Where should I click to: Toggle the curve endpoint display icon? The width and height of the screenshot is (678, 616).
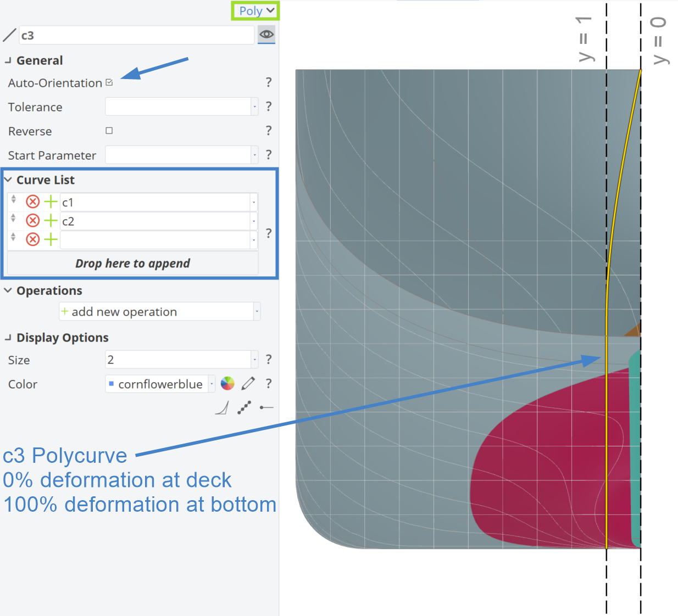(266, 407)
